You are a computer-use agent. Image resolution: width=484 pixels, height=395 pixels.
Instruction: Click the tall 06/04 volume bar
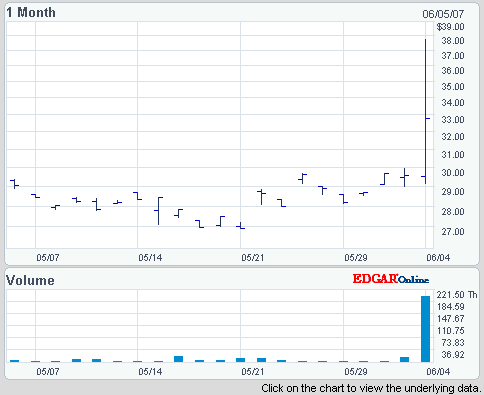click(425, 329)
